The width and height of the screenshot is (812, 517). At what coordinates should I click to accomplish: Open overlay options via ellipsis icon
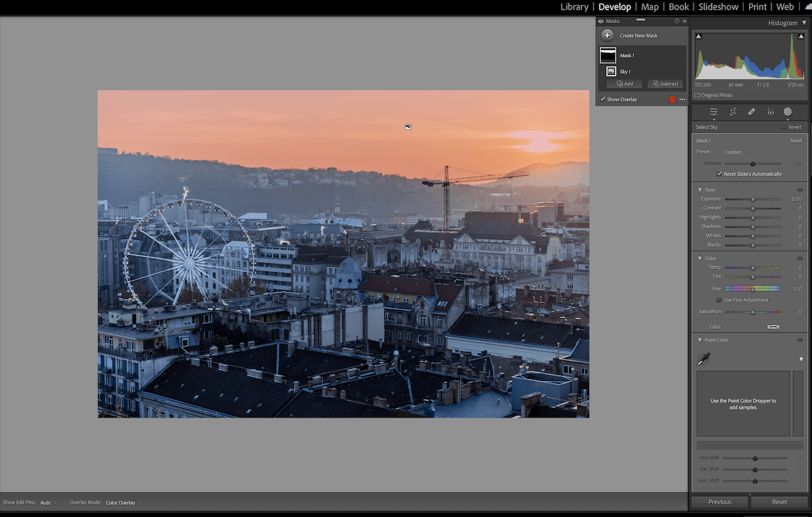[x=682, y=99]
